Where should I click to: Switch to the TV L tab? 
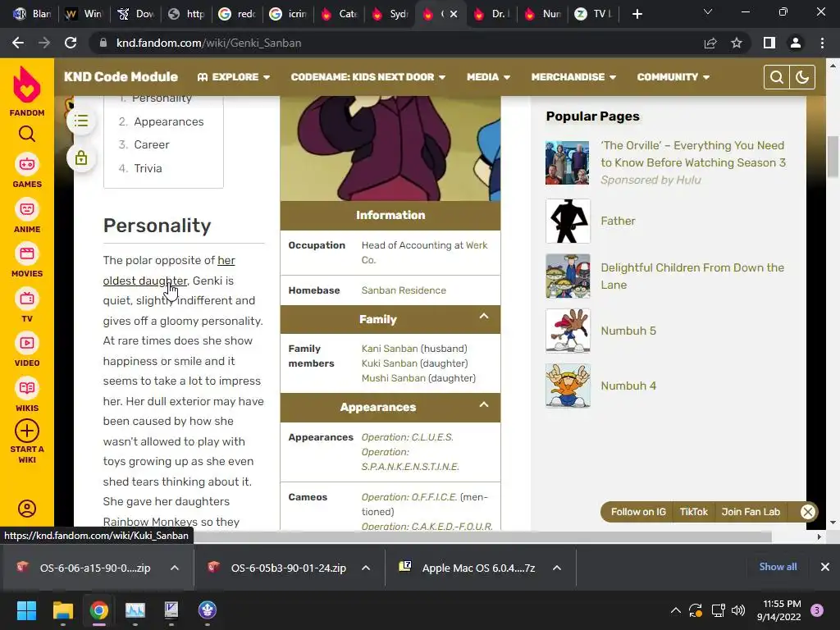coord(594,14)
